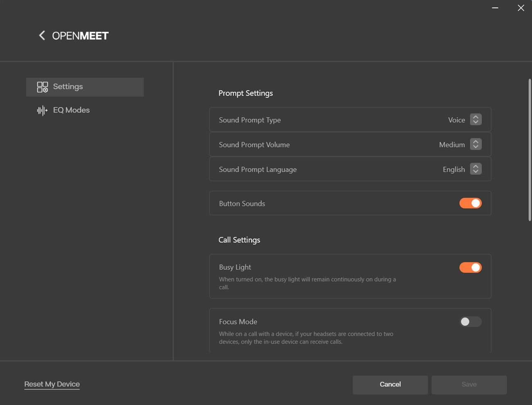Click the Focus Mode description text
Viewport: 532px width, 405px height.
[306, 338]
